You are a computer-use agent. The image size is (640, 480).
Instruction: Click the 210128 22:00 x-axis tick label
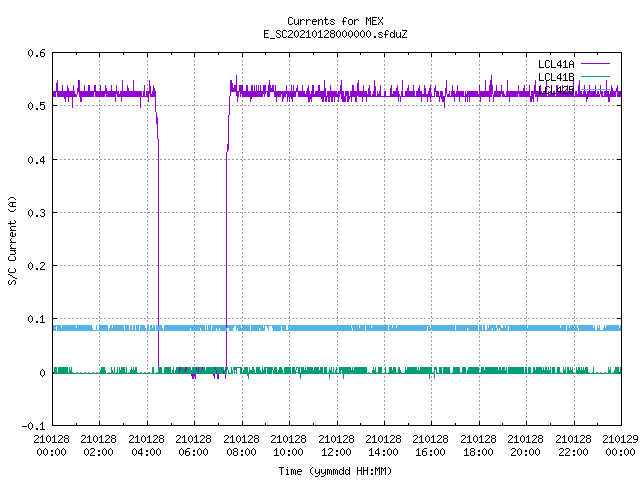coord(573,446)
